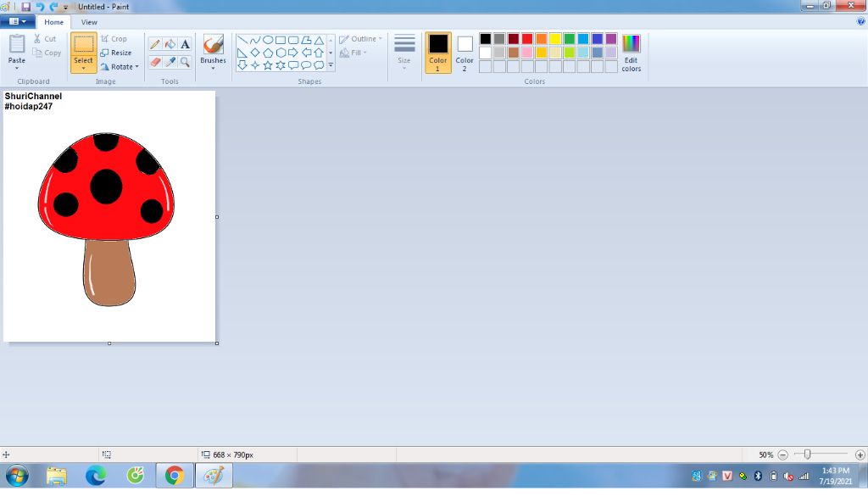Choose the Right arrow shape
The image size is (868, 502).
(x=293, y=53)
